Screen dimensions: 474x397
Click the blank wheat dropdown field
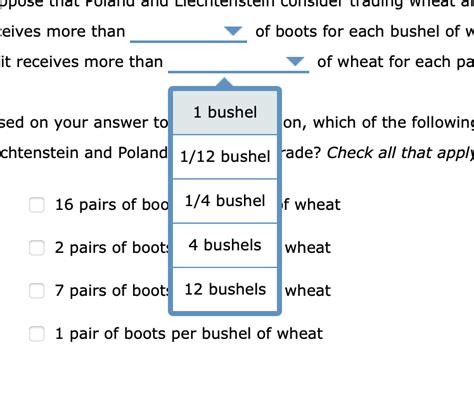238,62
